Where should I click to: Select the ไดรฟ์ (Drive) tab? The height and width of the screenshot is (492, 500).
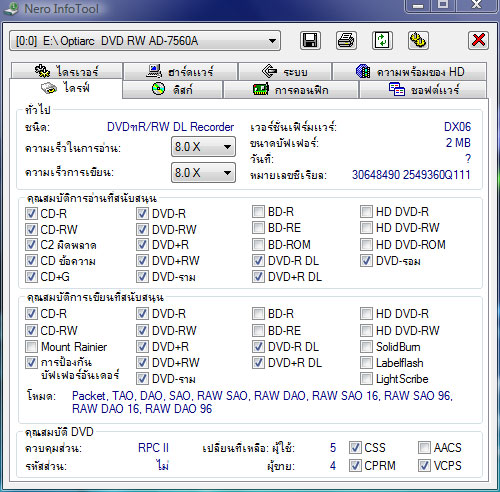(66, 88)
